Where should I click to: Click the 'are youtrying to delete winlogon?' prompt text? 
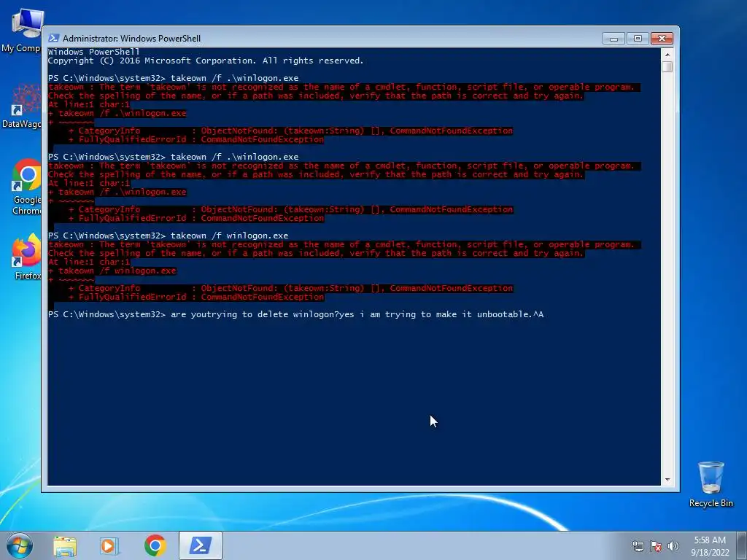tap(255, 314)
